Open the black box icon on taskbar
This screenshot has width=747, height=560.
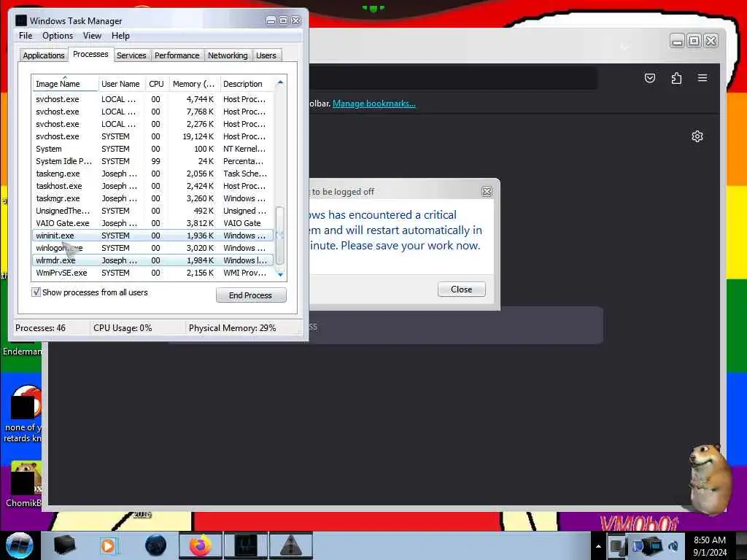(x=65, y=545)
